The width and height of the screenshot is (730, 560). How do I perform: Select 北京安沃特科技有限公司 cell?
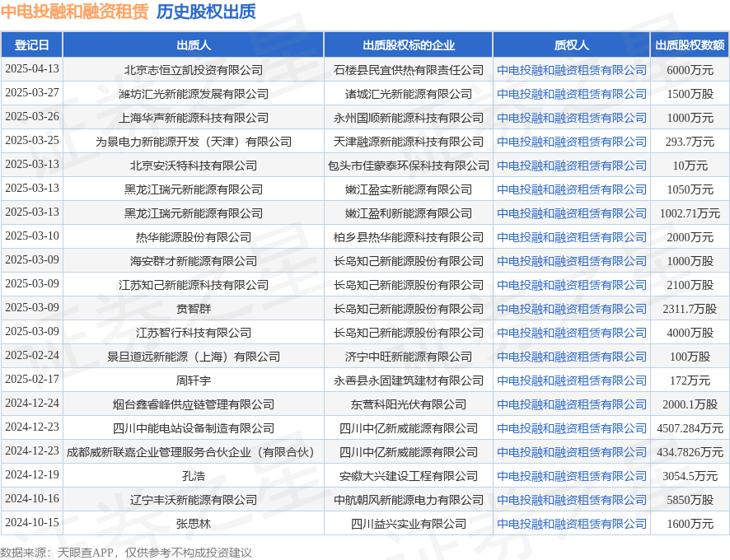click(193, 166)
